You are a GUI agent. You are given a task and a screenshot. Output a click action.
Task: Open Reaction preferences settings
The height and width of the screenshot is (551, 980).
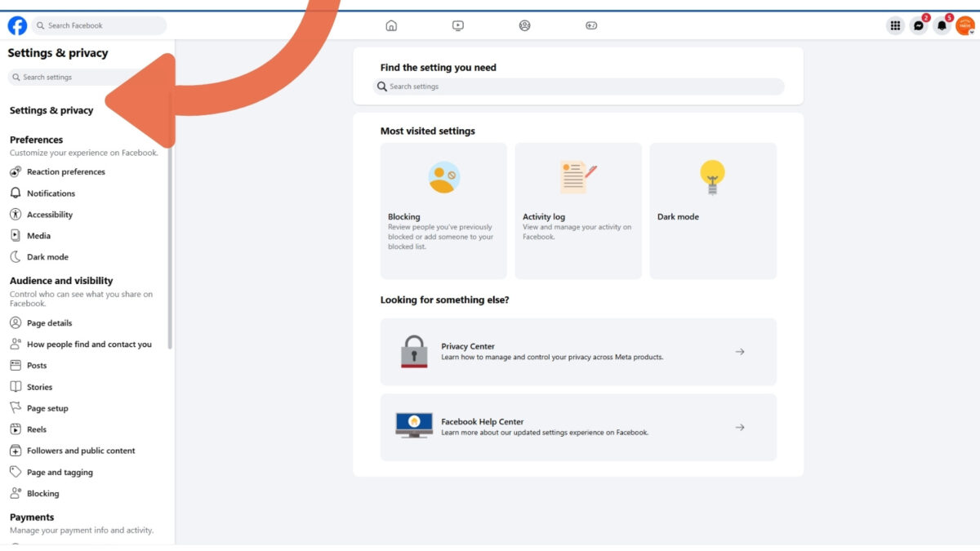tap(66, 172)
